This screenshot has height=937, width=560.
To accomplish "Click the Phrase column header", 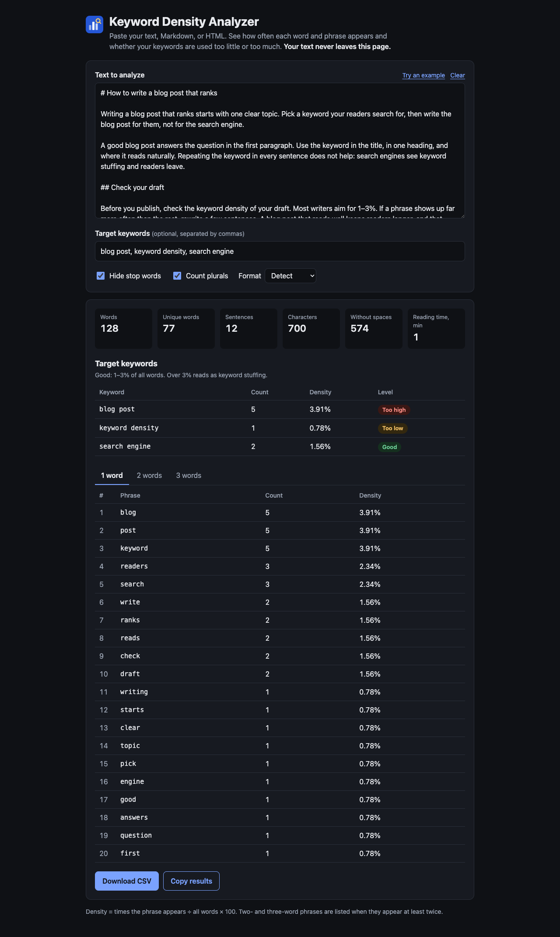I will [130, 495].
